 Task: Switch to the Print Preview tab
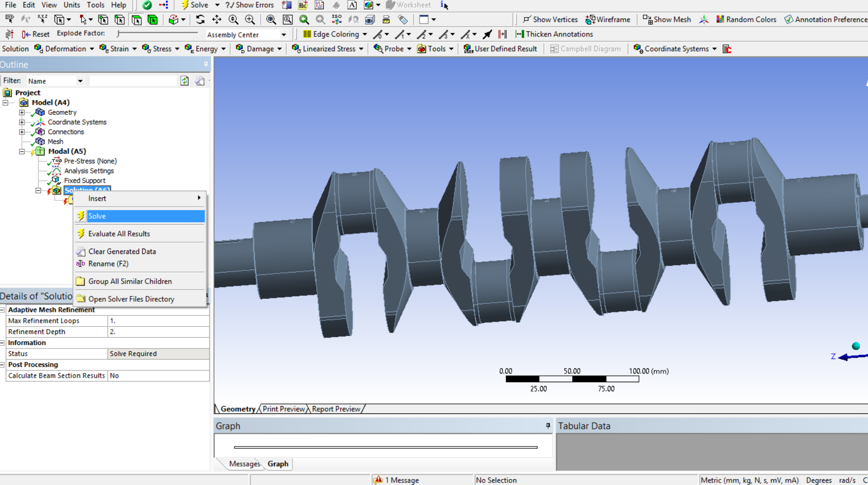click(x=284, y=409)
